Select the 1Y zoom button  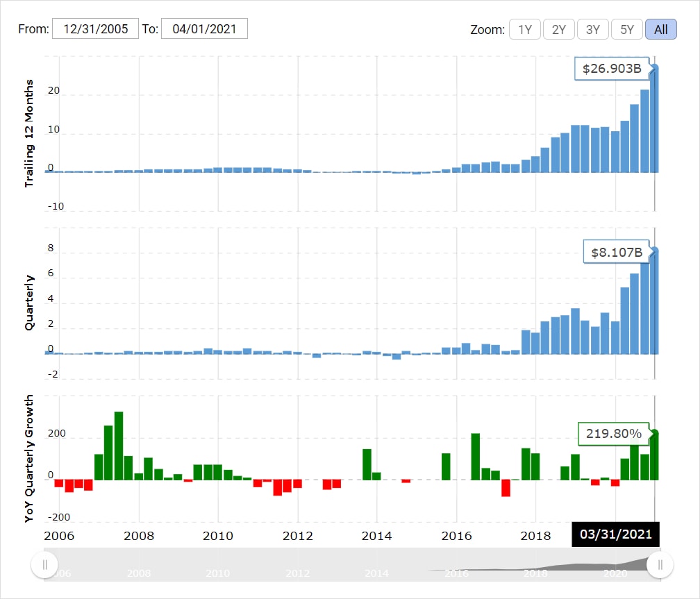coord(524,29)
